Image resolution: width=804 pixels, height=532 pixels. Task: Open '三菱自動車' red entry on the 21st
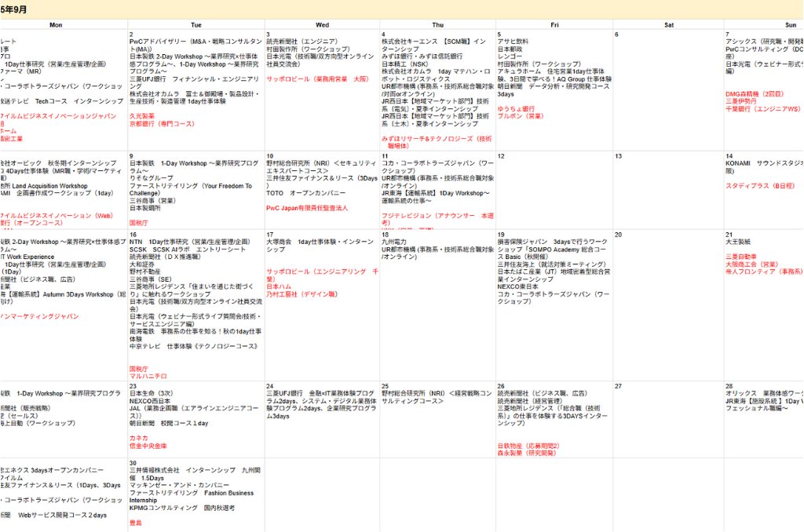[741, 257]
